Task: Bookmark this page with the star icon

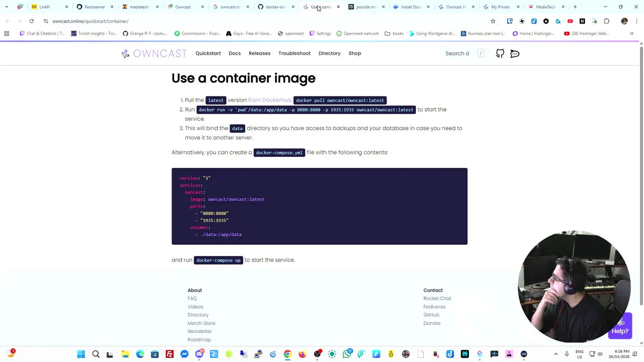Action: 493,21
